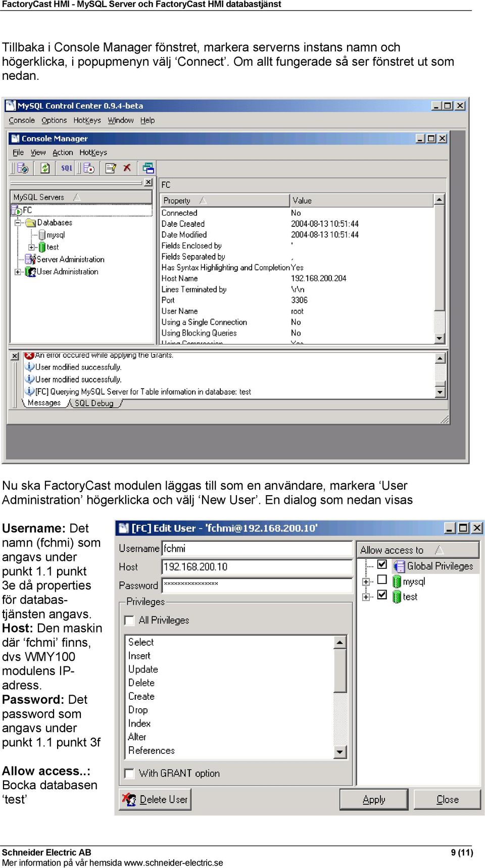Click in the Username field
The image size is (485, 868).
pos(257,549)
